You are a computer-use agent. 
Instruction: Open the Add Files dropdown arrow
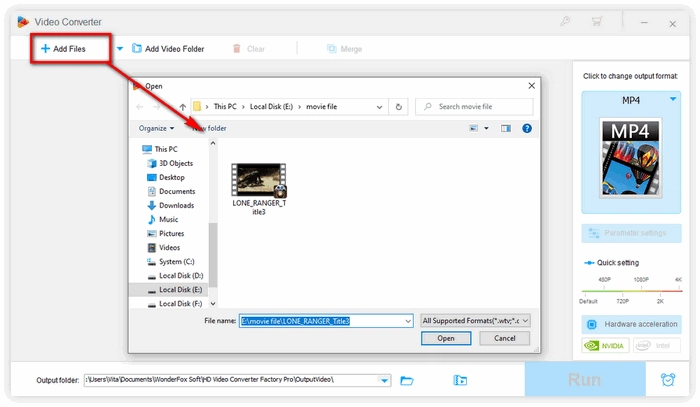pos(120,49)
